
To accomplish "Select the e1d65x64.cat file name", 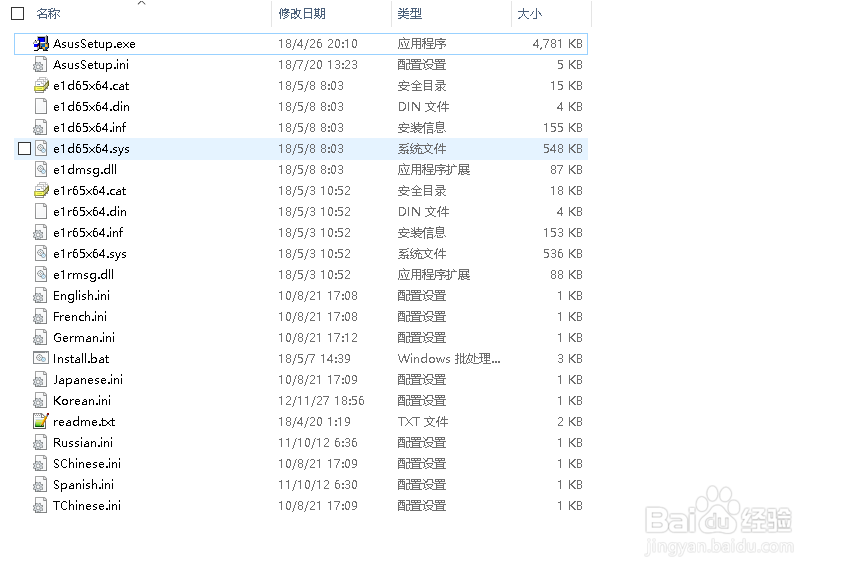I will click(x=91, y=86).
